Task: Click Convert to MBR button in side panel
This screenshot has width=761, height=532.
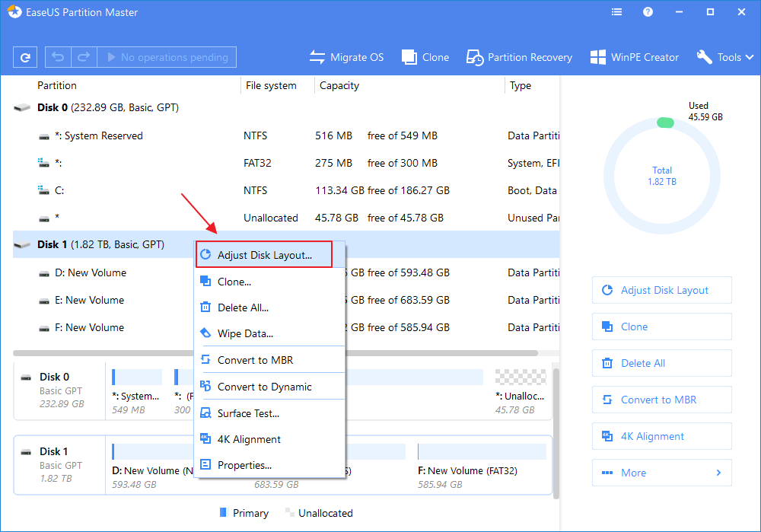Action: (x=661, y=400)
